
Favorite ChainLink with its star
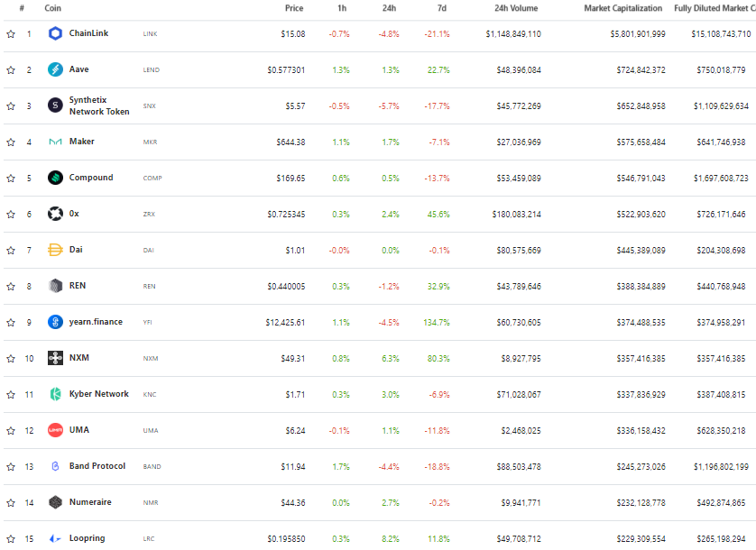click(x=11, y=33)
